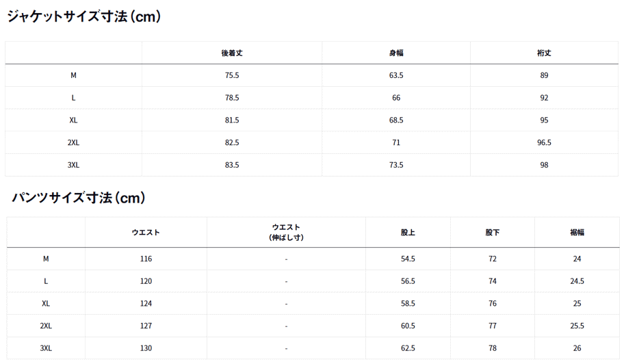This screenshot has height=364, width=624.
Task: Click the ジャケットサイズ寸法 heading
Action: [84, 16]
